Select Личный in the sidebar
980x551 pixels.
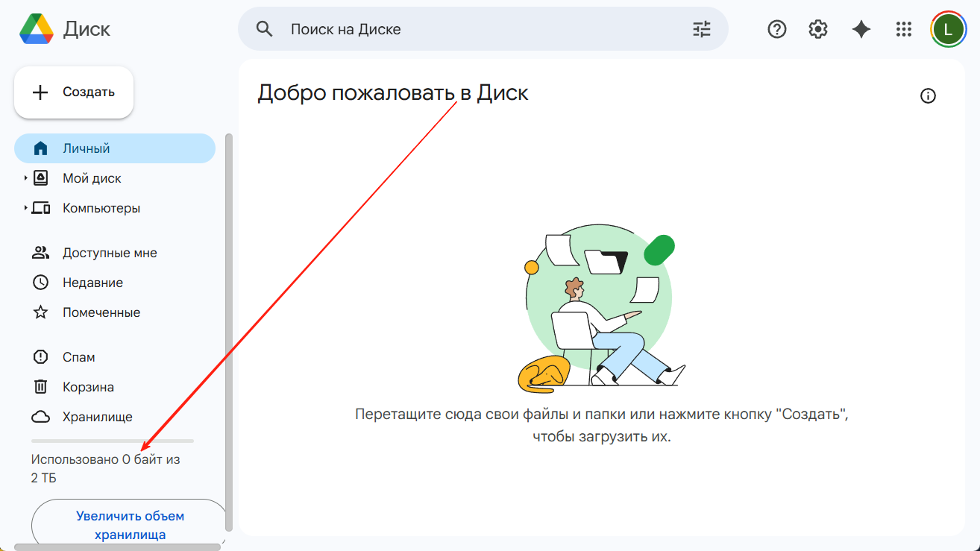[115, 148]
